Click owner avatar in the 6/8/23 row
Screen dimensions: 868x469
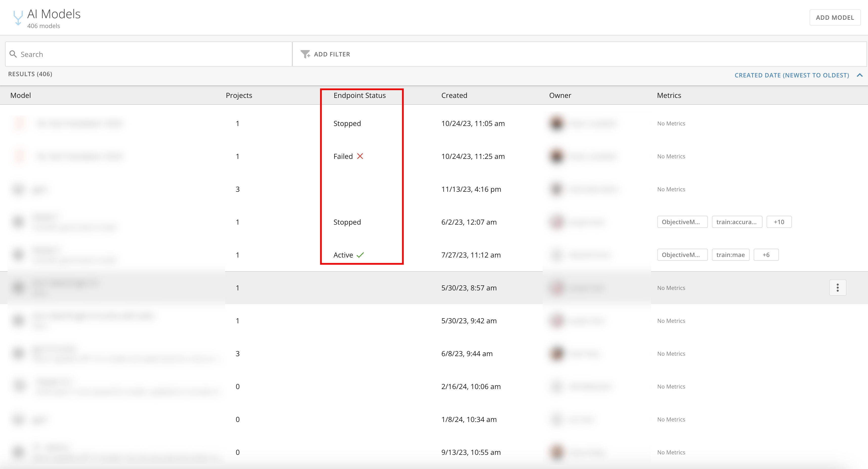pos(557,353)
